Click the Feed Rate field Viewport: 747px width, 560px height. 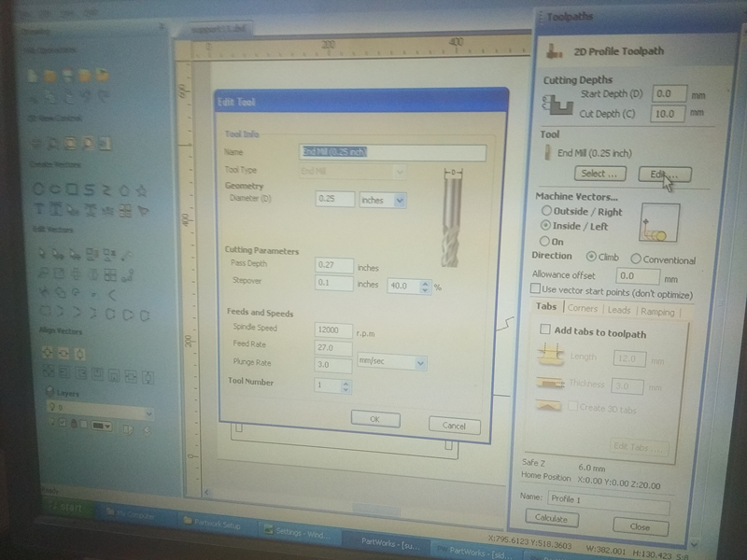pos(333,347)
